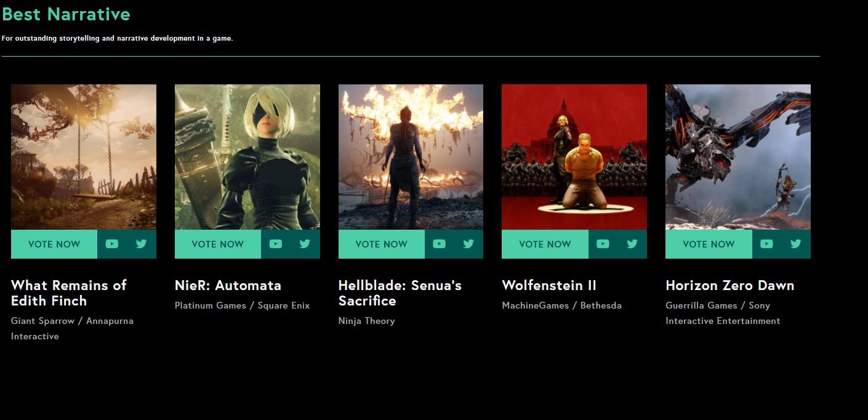Click the Ninja Theory developer text

click(x=366, y=321)
